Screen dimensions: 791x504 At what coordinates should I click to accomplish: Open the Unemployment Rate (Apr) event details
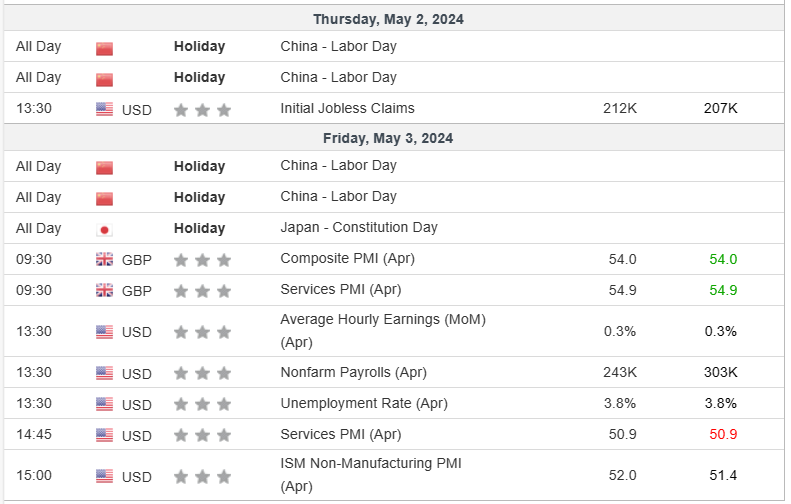363,403
